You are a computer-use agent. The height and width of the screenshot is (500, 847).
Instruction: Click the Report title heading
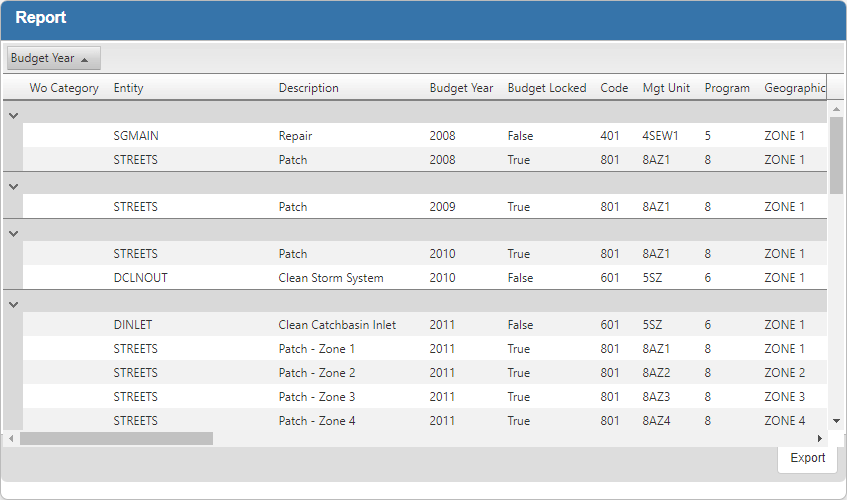(41, 17)
